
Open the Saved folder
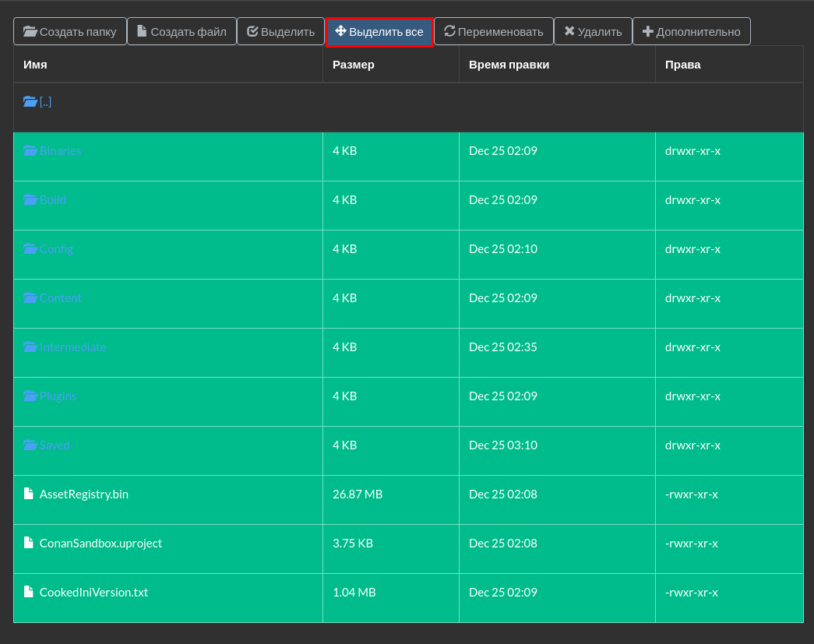(x=55, y=445)
